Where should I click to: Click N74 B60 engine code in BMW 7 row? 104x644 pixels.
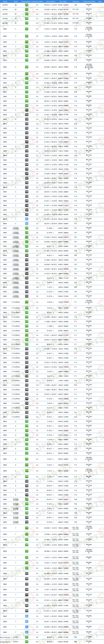[89, 568]
